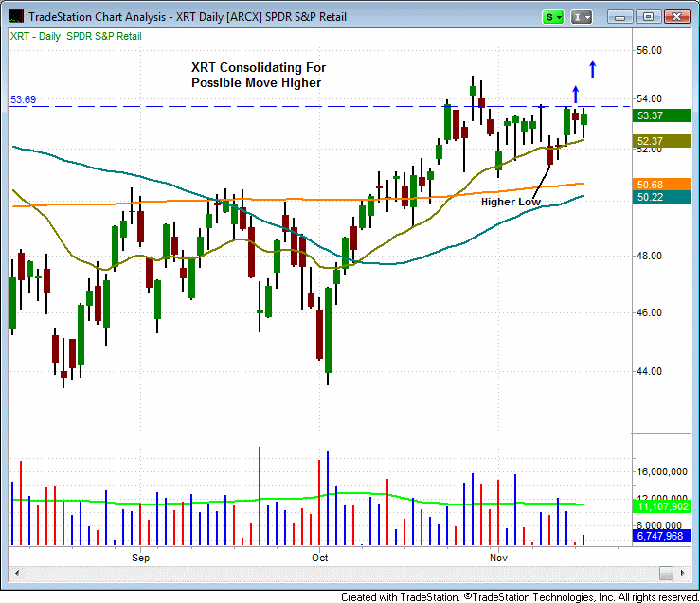Screen dimensions: 700x603
Task: Click the 11,107,902 volume average marker
Action: pos(661,506)
